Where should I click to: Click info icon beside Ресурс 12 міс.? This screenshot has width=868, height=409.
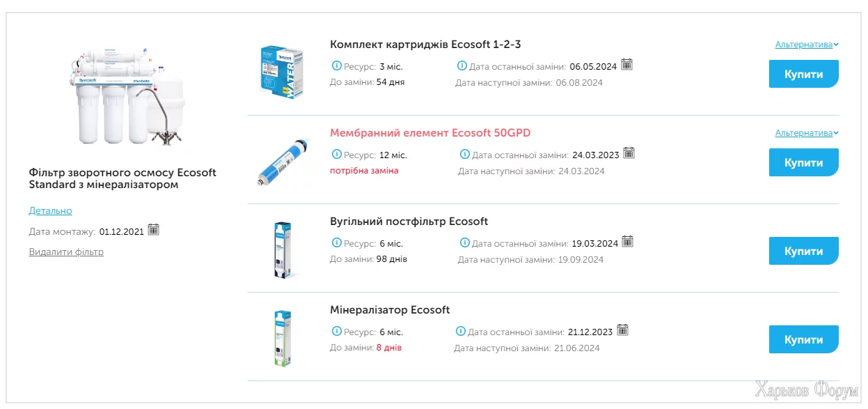tap(336, 155)
